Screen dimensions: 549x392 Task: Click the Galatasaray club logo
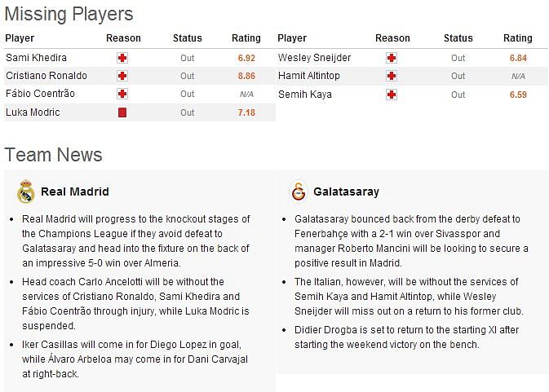coord(299,192)
